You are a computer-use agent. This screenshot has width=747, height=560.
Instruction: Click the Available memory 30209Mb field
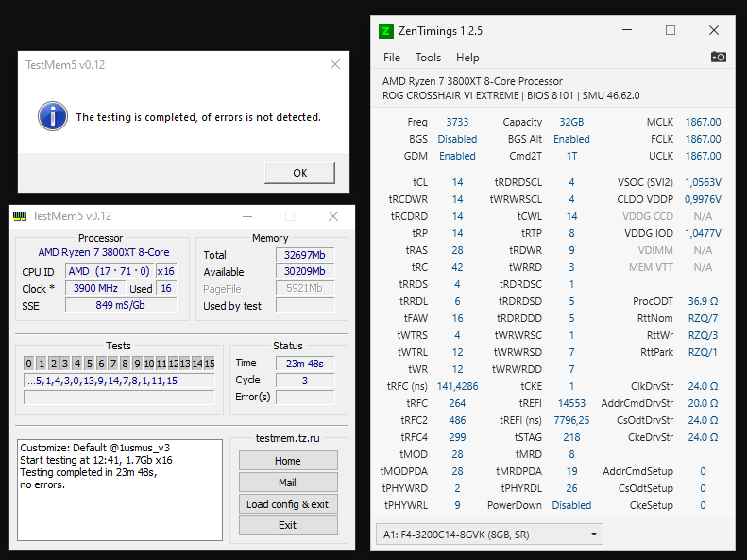(x=305, y=271)
